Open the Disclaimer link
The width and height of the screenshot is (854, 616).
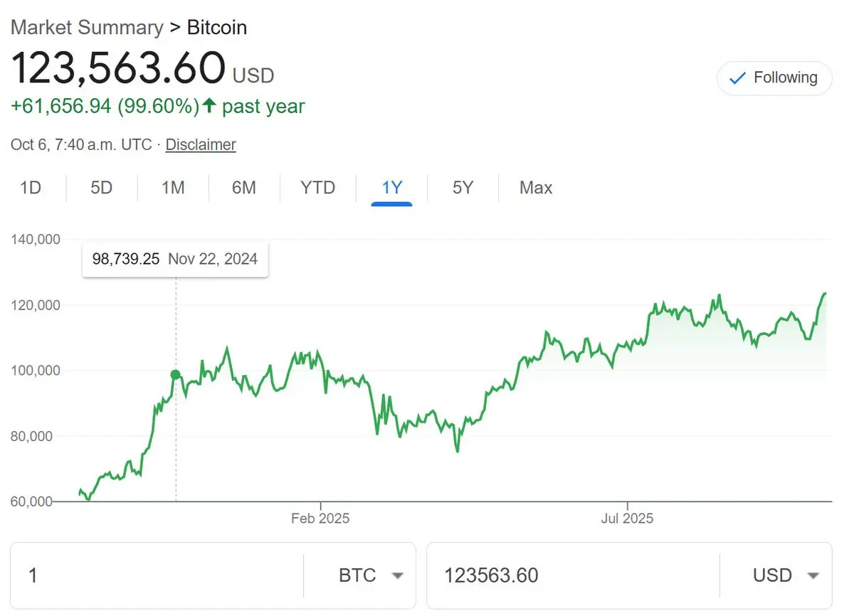pyautogui.click(x=201, y=145)
